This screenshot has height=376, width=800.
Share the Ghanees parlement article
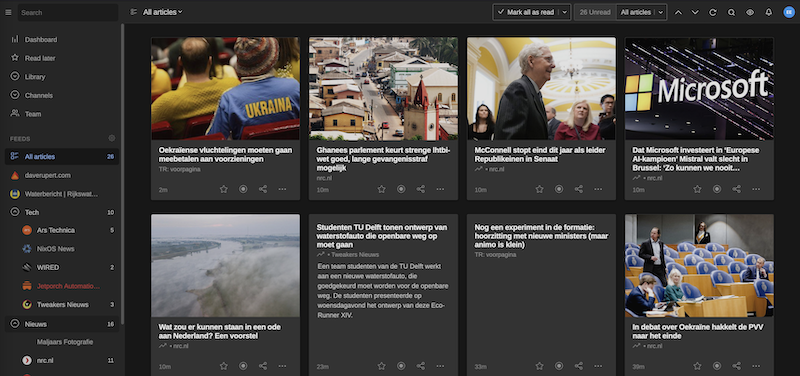click(x=421, y=189)
